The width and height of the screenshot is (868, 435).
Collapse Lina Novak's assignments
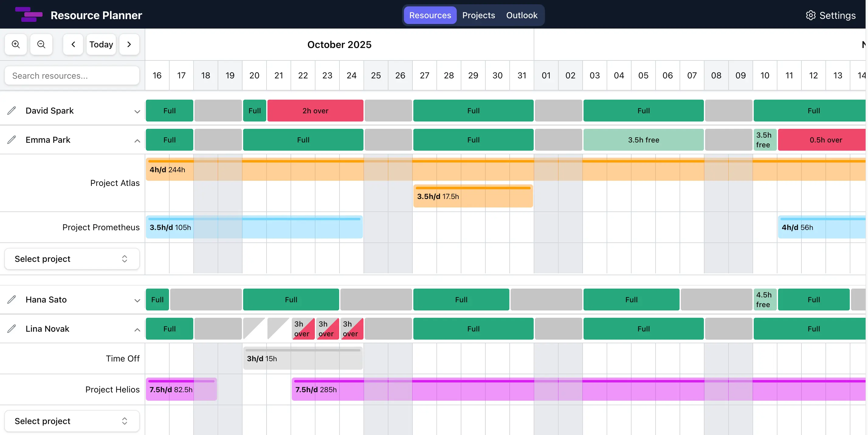[x=137, y=330]
